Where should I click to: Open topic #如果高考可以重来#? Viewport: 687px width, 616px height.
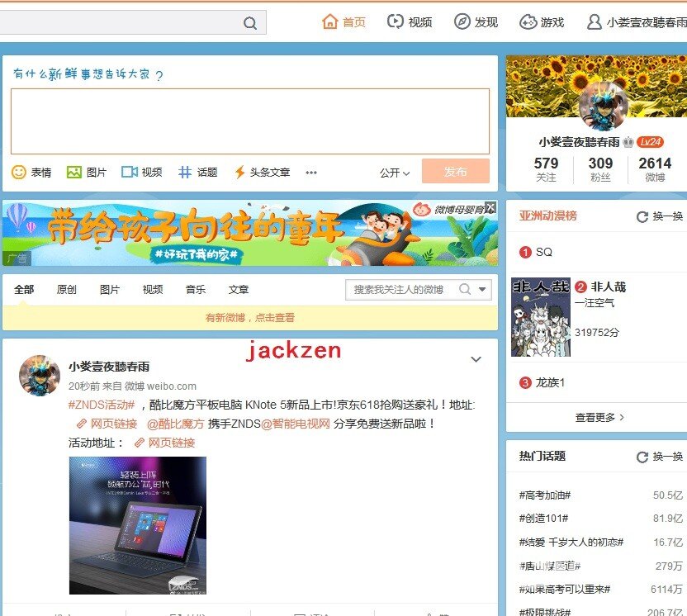(x=564, y=590)
